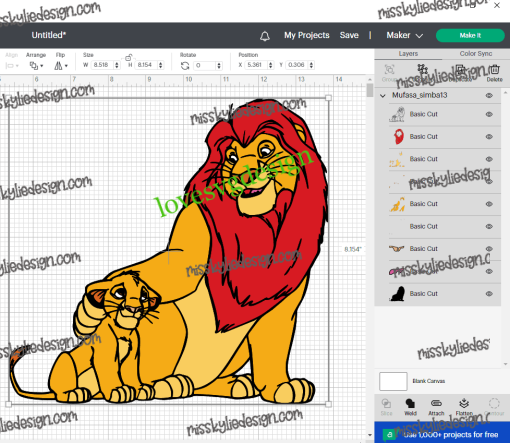Viewport: 510px width, 443px height.
Task: Adjust the X position stepper
Action: [271, 65]
